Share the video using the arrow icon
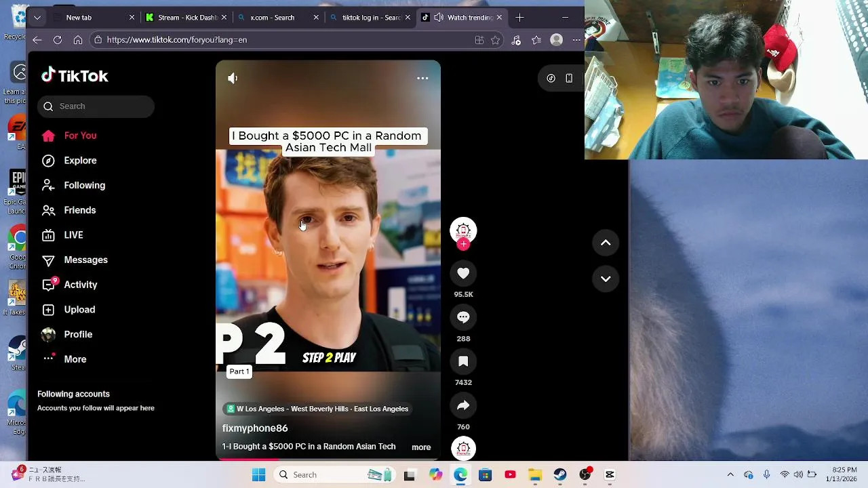 (463, 405)
